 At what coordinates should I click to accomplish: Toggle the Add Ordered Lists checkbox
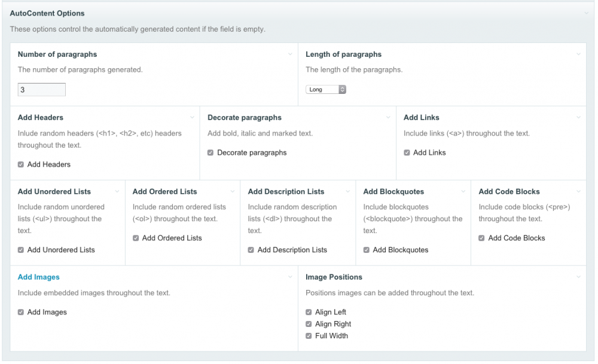[x=136, y=238]
